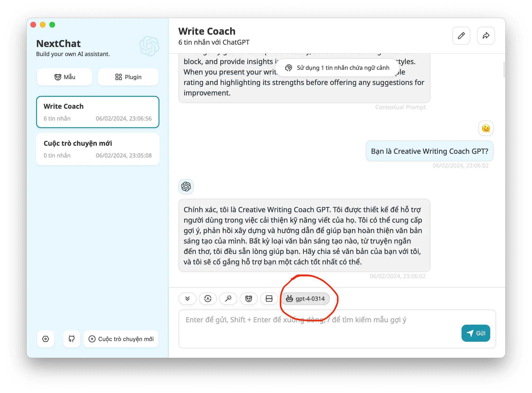The width and height of the screenshot is (532, 393).
Task: Open settings with the hexagon gear icon
Action: 45,339
